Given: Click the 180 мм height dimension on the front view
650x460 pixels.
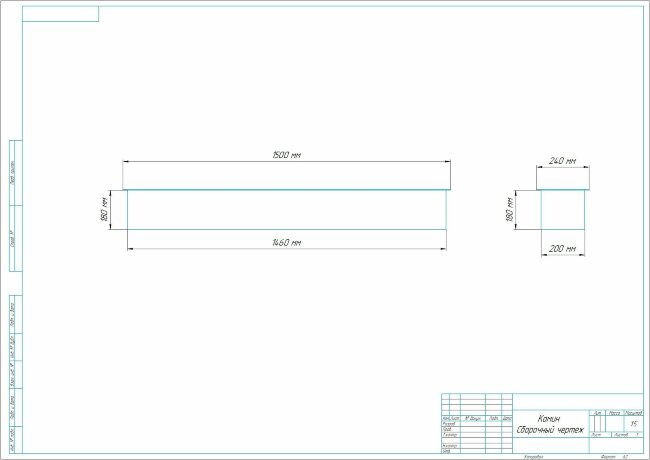Looking at the screenshot, I should [104, 211].
